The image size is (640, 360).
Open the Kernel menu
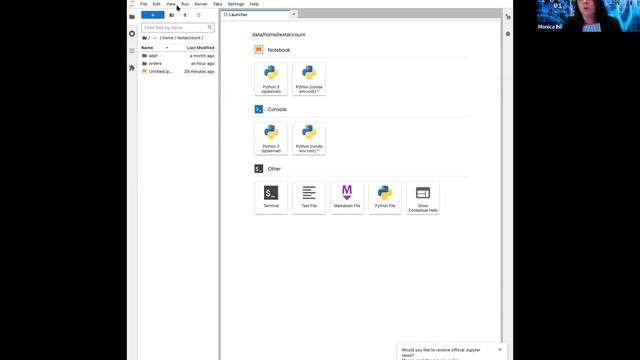[x=201, y=4]
